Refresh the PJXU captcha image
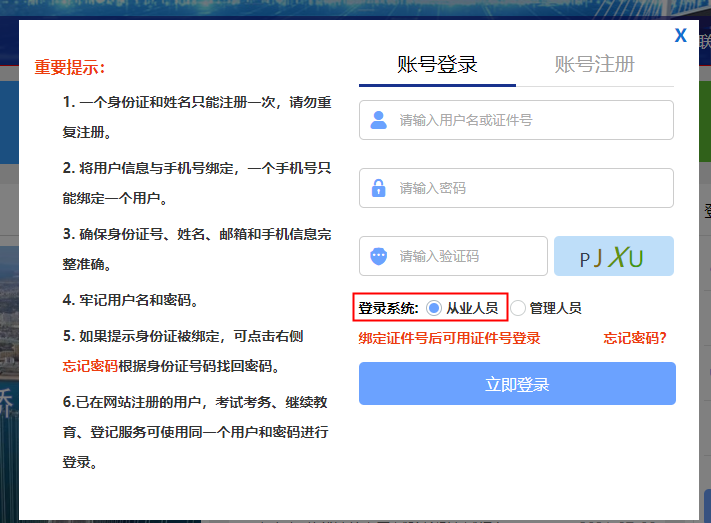The width and height of the screenshot is (711, 523). 613,257
